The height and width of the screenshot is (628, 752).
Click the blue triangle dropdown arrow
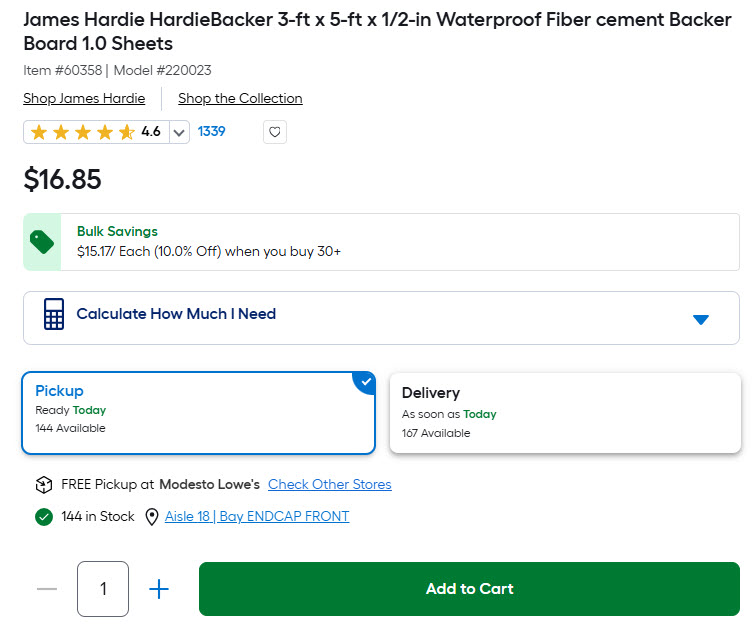(x=701, y=320)
